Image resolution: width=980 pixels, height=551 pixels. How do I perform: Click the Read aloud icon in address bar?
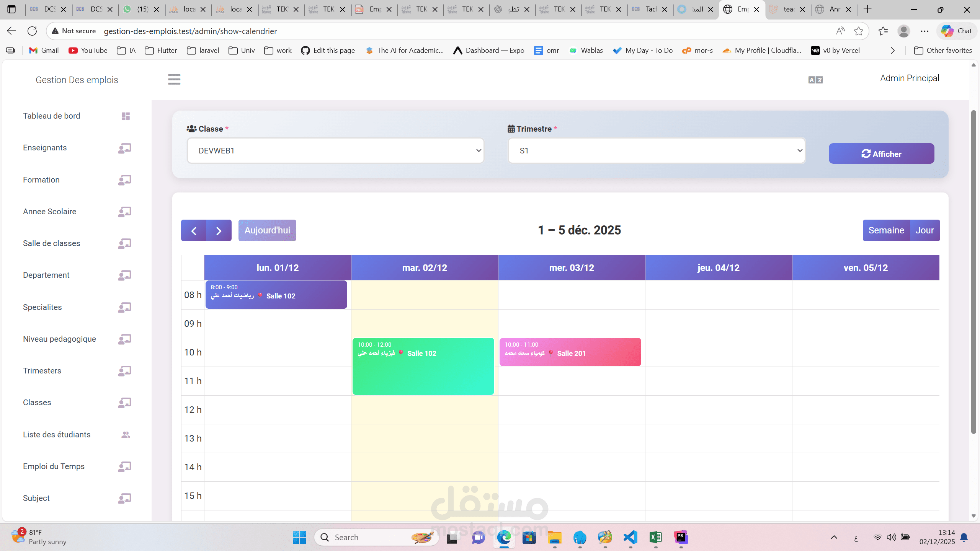pyautogui.click(x=840, y=31)
